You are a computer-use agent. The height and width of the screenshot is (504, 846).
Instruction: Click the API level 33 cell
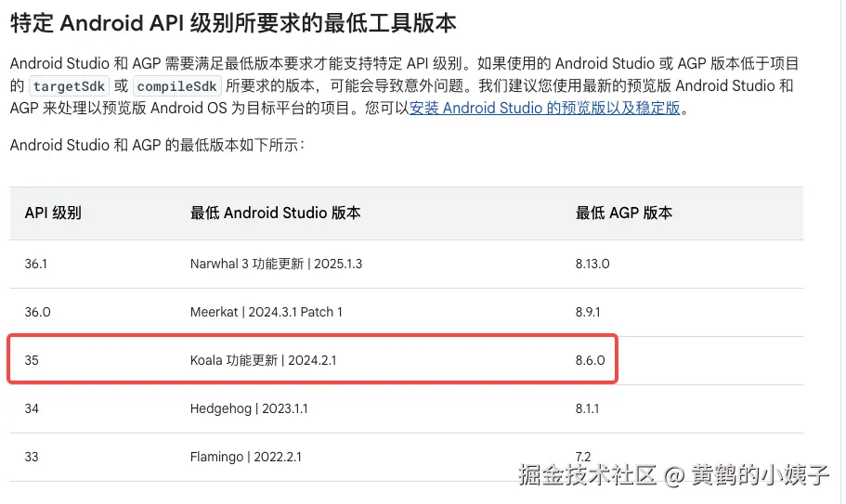32,457
